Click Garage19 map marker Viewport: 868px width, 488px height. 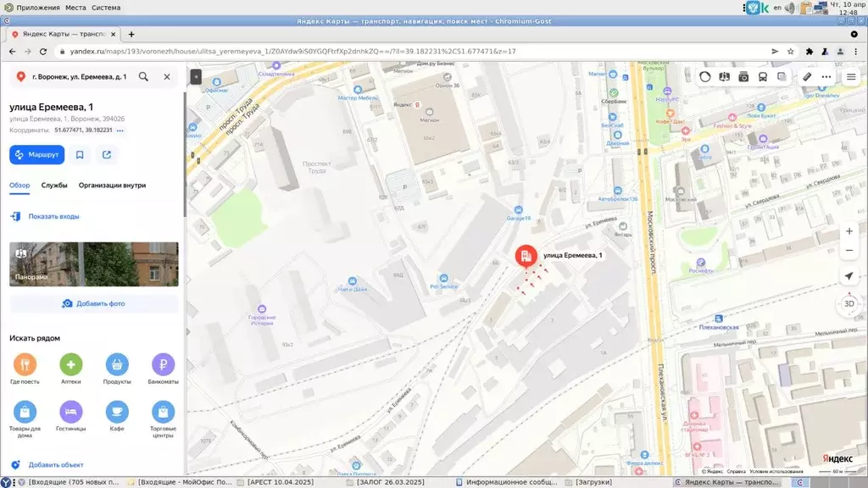(x=519, y=210)
